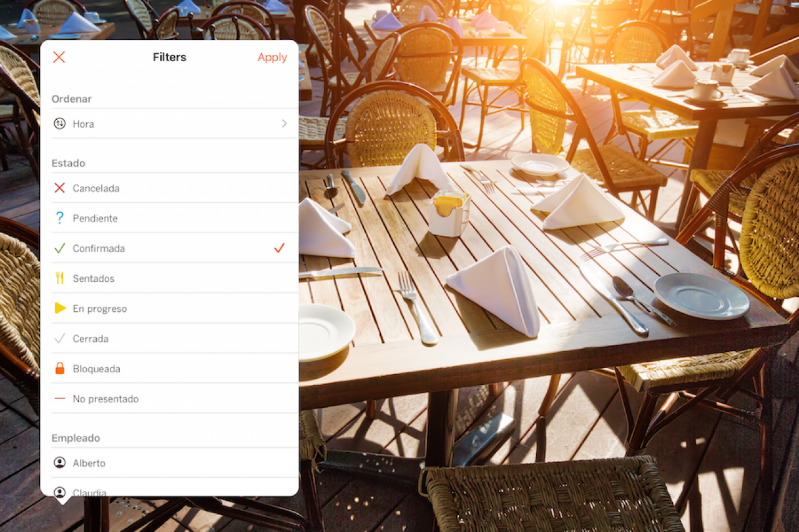Screen dimensions: 799x532
Task: Uncheck the red Confirmada checkmark
Action: click(279, 248)
